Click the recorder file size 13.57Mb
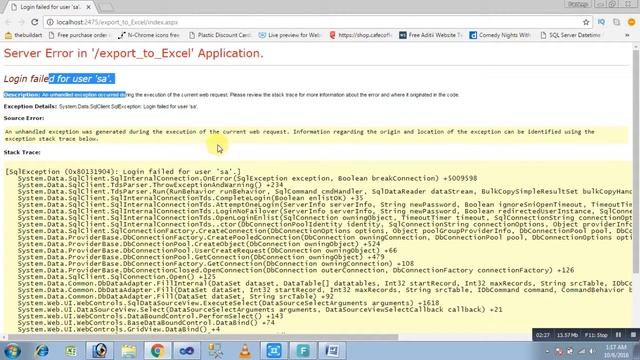The width and height of the screenshot is (640, 360). click(x=567, y=335)
